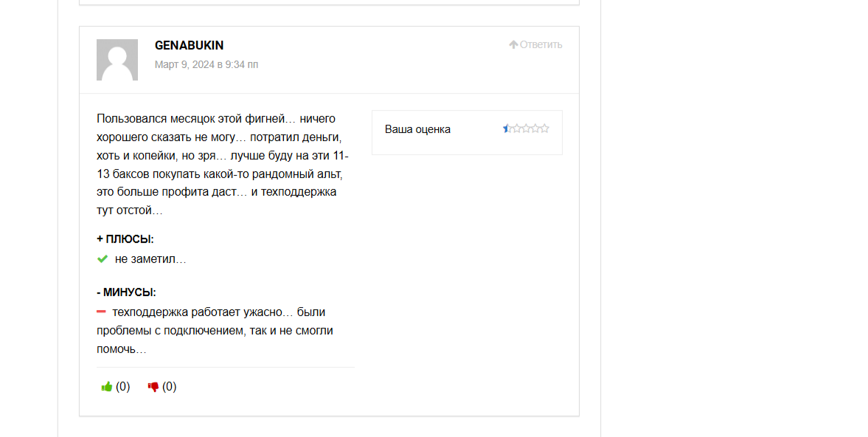Click the dislike count next to thumbs-down
Viewport: 868px width, 437px height.
[x=170, y=387]
